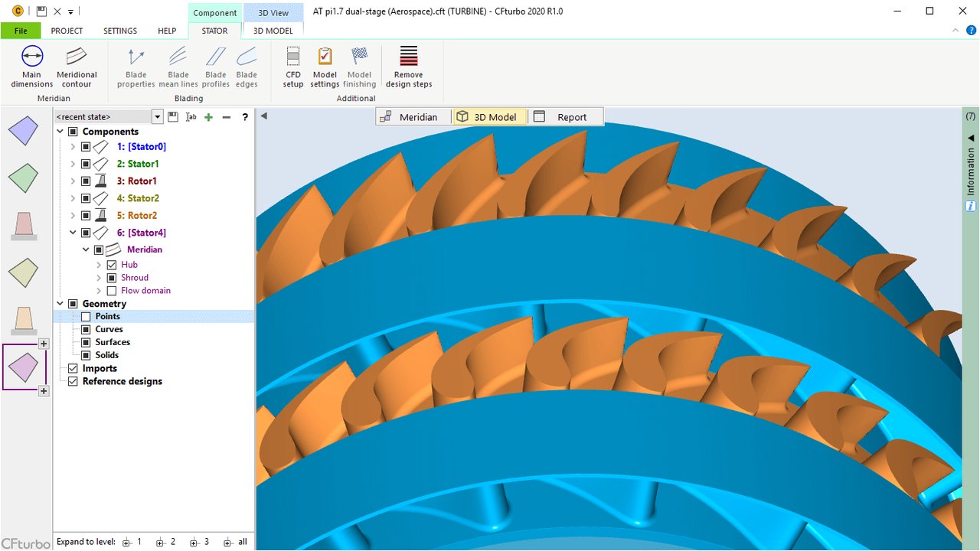The width and height of the screenshot is (980, 551).
Task: Check the Points geometry checkbox
Action: click(86, 317)
